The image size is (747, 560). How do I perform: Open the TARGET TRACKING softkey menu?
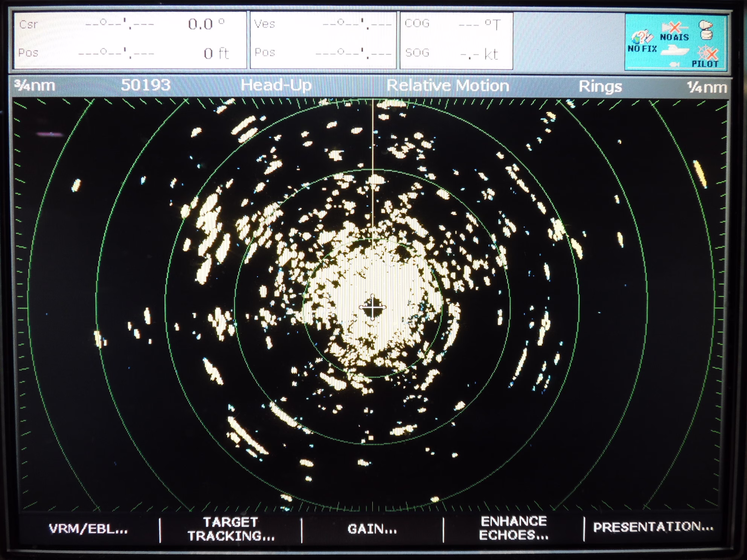pyautogui.click(x=231, y=529)
